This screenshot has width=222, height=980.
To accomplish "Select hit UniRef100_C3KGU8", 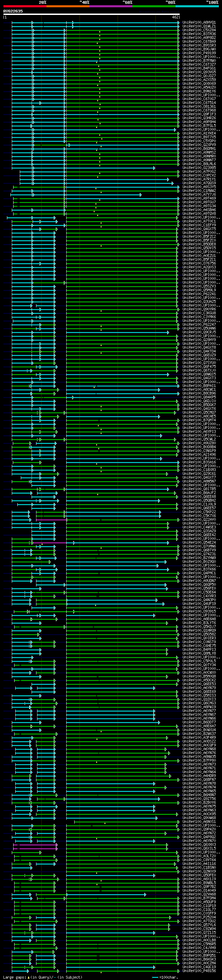I will pyautogui.click(x=199, y=313).
